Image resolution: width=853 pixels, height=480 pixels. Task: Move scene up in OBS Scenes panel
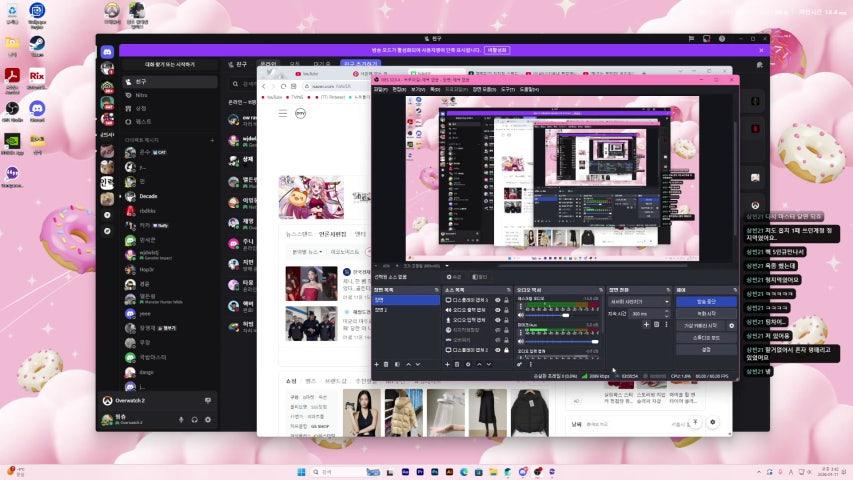[409, 364]
